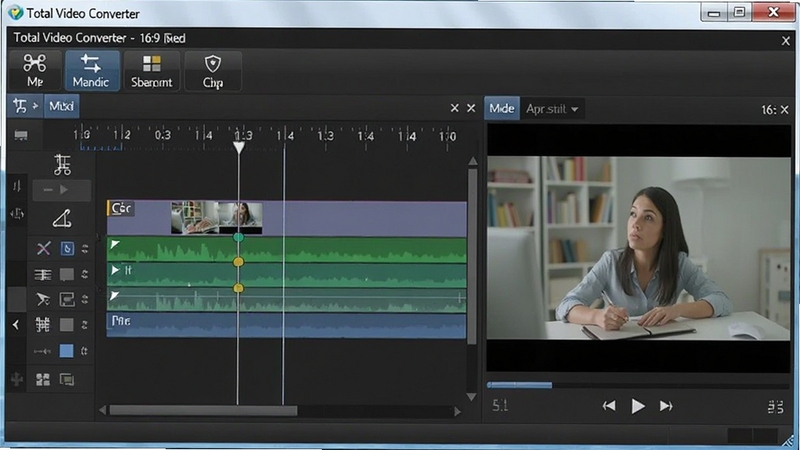Click the timeline scroll down arrow
Viewport: 800px width, 450px height.
pos(472,396)
